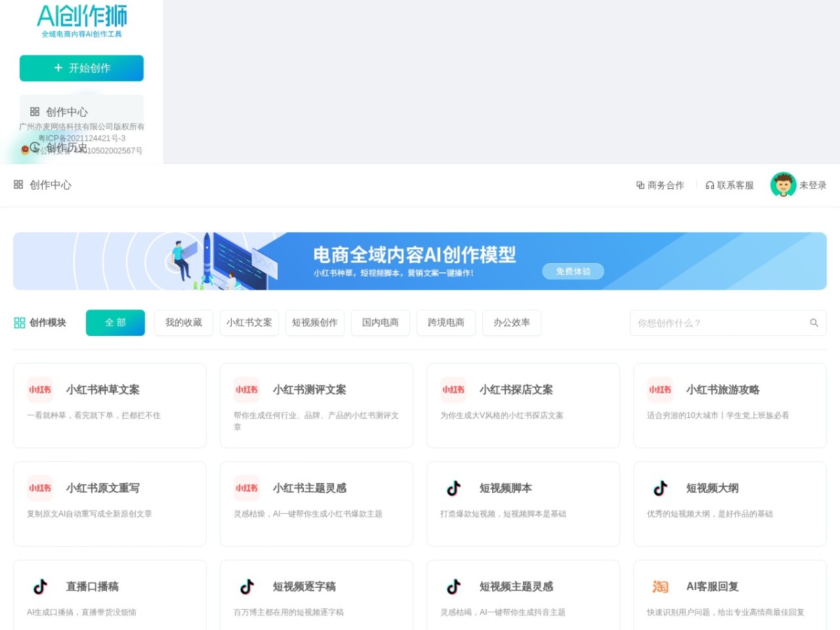Click the 粤ICP备2021124421号-3 link

82,139
